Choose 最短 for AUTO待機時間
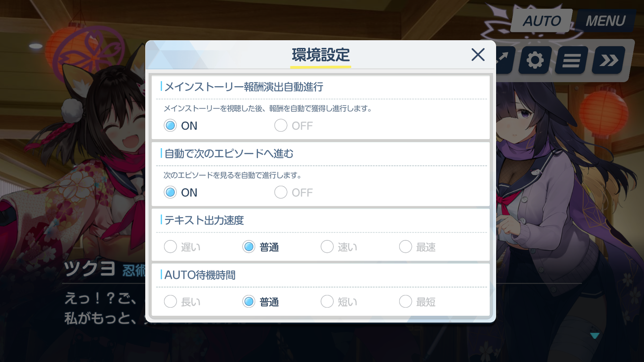This screenshot has width=644, height=362. point(418,302)
